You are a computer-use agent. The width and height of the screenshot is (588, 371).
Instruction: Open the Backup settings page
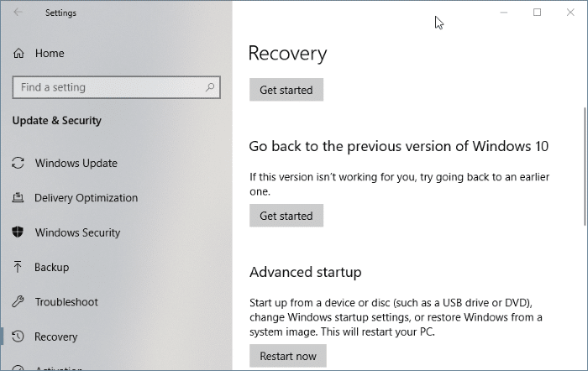tap(52, 267)
